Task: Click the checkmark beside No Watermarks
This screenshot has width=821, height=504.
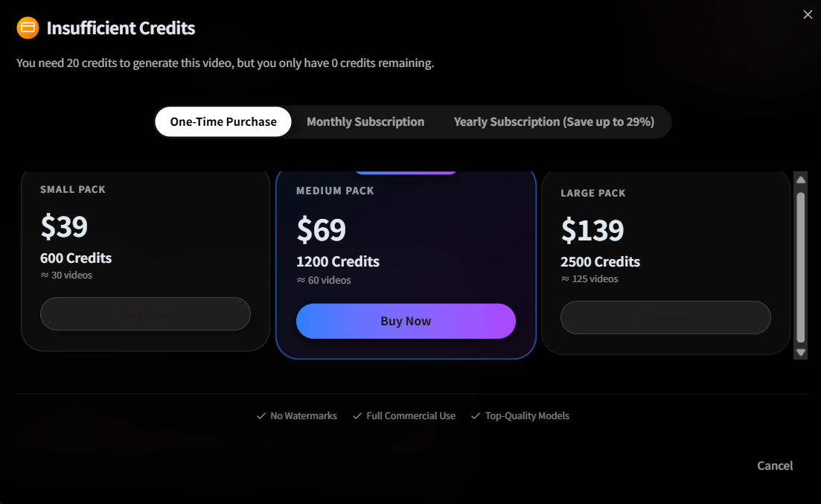Action: [x=261, y=415]
